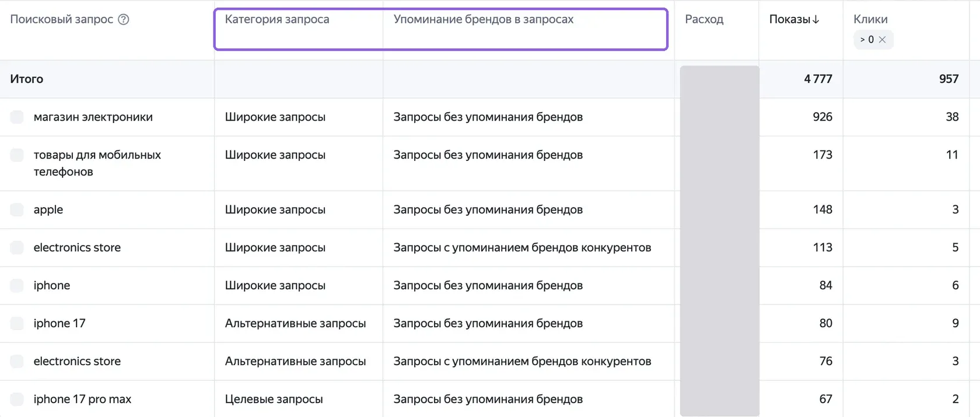
Task: Click the Упоминание брендов в запросах header
Action: click(484, 19)
